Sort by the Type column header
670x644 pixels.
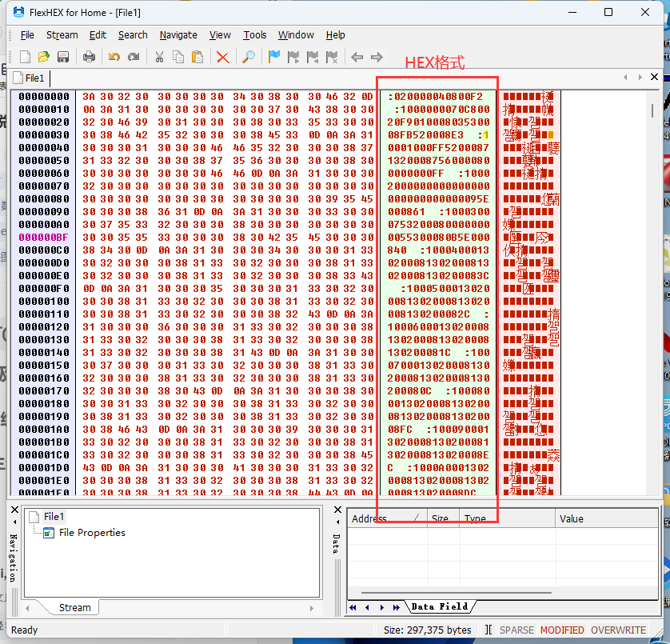(x=508, y=518)
